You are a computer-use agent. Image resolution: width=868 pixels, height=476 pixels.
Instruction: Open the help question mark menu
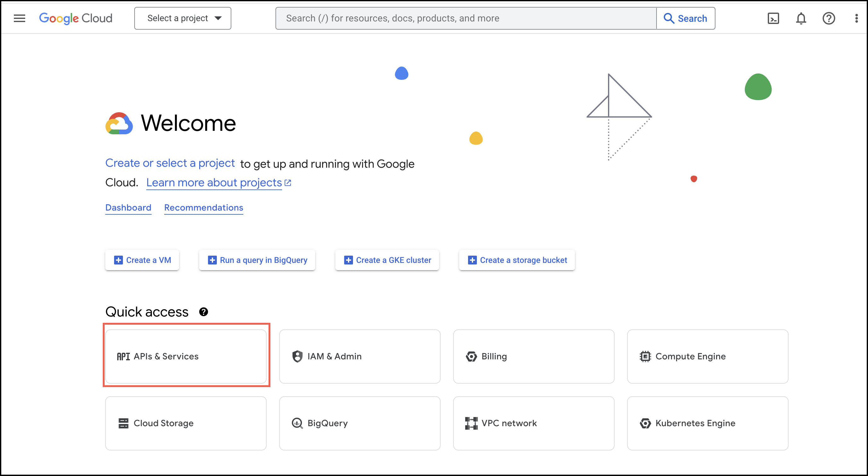tap(829, 18)
